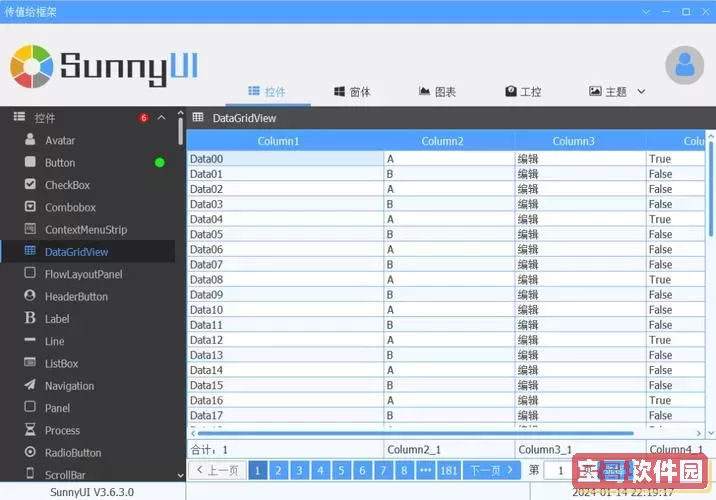
Task: Click the Panel item icon
Action: (30, 407)
